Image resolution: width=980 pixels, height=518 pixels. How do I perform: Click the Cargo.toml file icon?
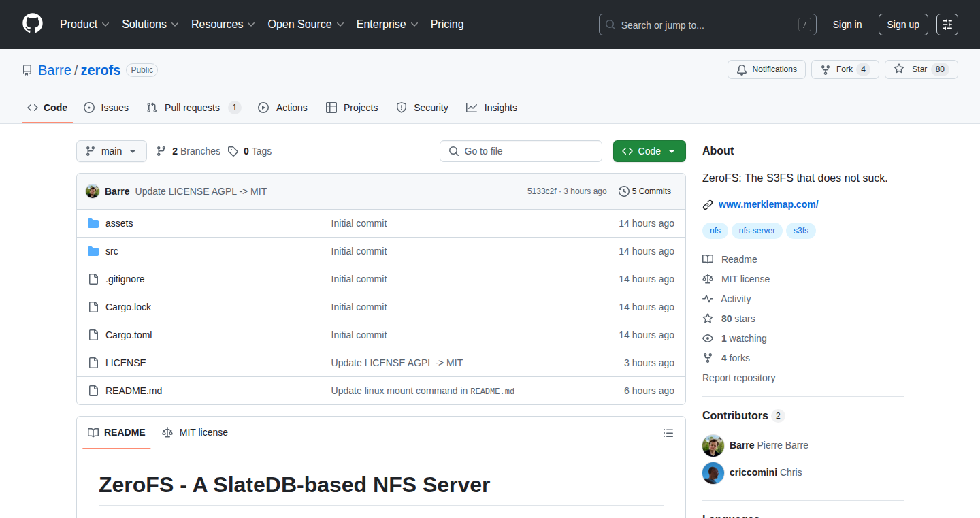tap(93, 335)
